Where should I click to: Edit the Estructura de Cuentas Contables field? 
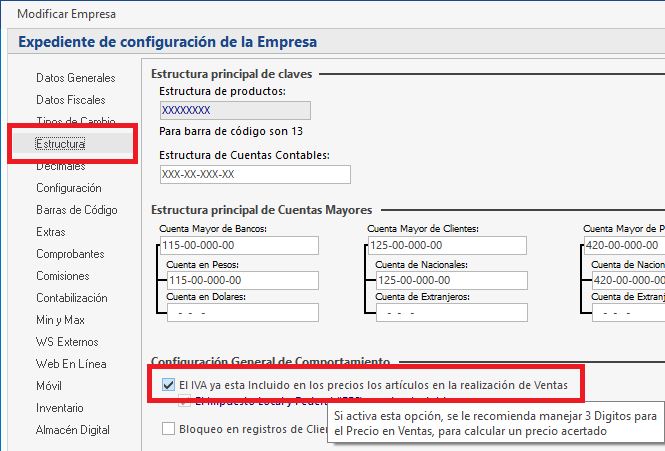(x=254, y=174)
